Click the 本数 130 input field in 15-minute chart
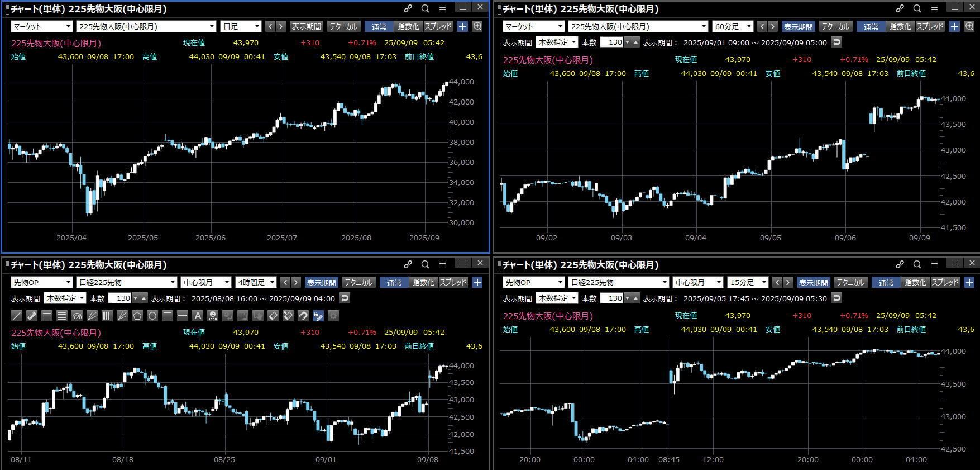The width and height of the screenshot is (980, 470). [611, 298]
